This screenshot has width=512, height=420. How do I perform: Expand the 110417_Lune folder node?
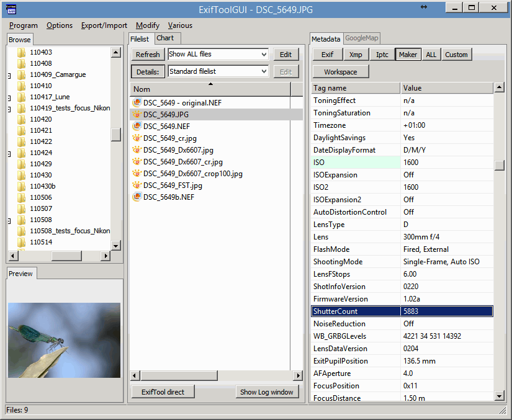coord(9,98)
